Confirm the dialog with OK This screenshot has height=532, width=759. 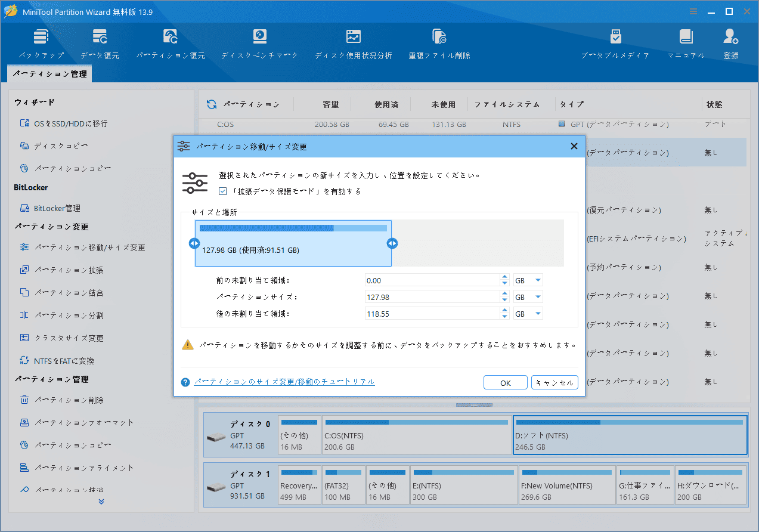pyautogui.click(x=506, y=383)
